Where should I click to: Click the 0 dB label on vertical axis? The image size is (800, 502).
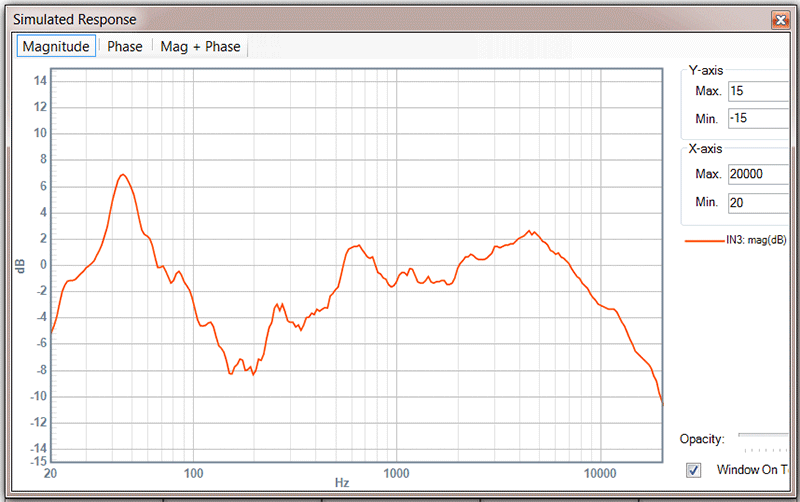click(x=43, y=265)
